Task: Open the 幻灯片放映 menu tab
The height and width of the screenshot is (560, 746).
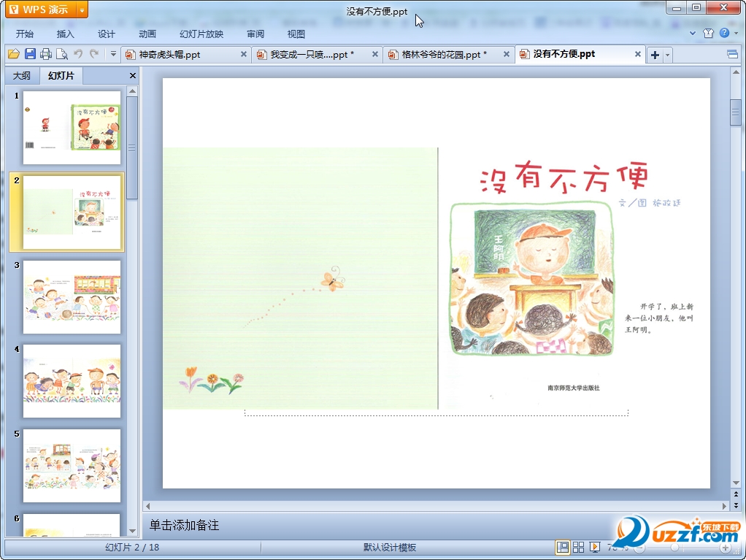Action: [201, 34]
